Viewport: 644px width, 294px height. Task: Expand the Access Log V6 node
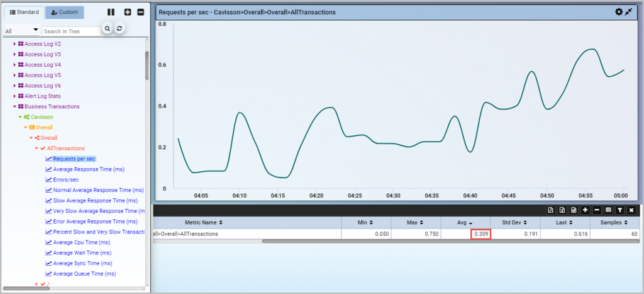point(15,86)
